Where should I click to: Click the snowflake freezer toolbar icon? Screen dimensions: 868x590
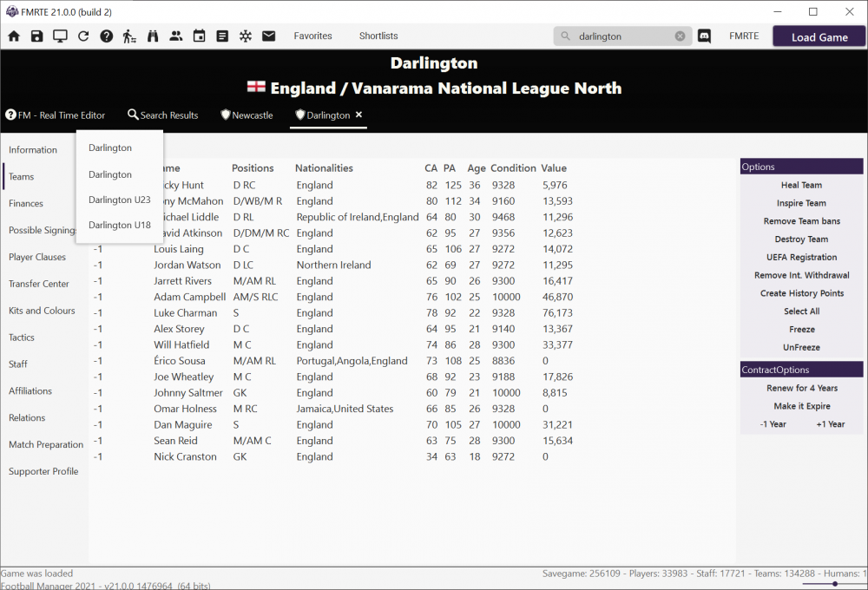[246, 36]
